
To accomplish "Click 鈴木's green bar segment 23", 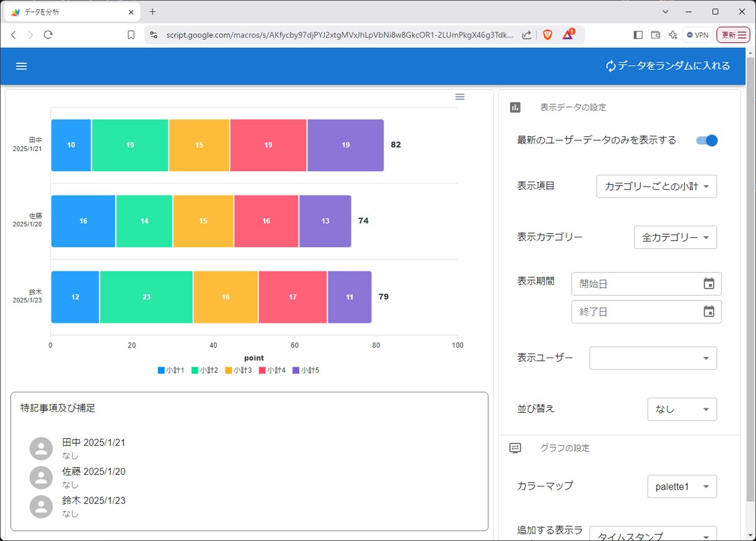I will pyautogui.click(x=146, y=297).
